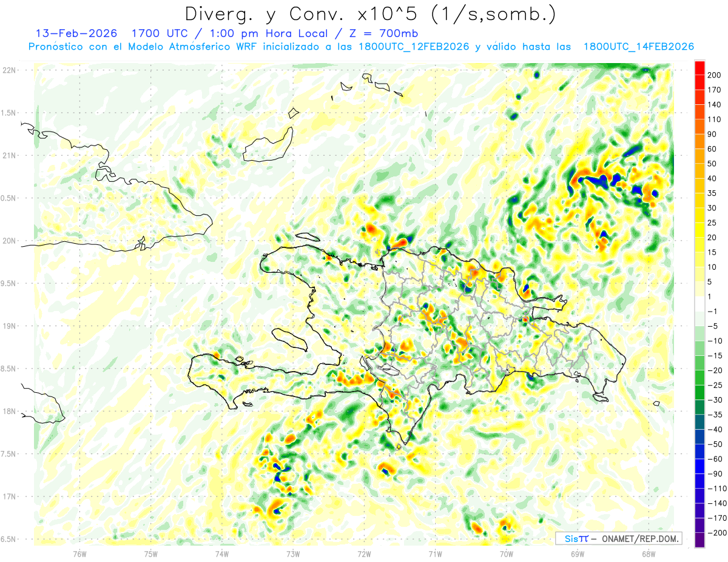Click the '20N' latitude label
Image resolution: width=728 pixels, height=562 pixels.
9,241
